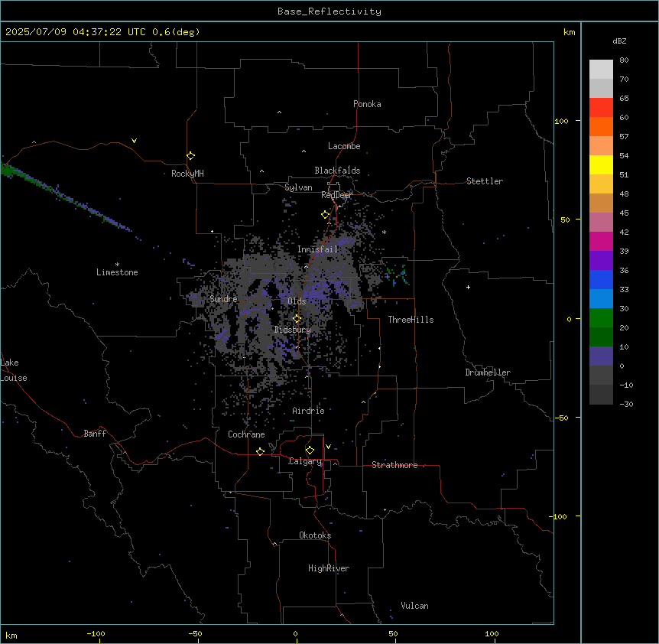Select the Innisfail label
Screen dimensions: 659x644
tap(318, 249)
